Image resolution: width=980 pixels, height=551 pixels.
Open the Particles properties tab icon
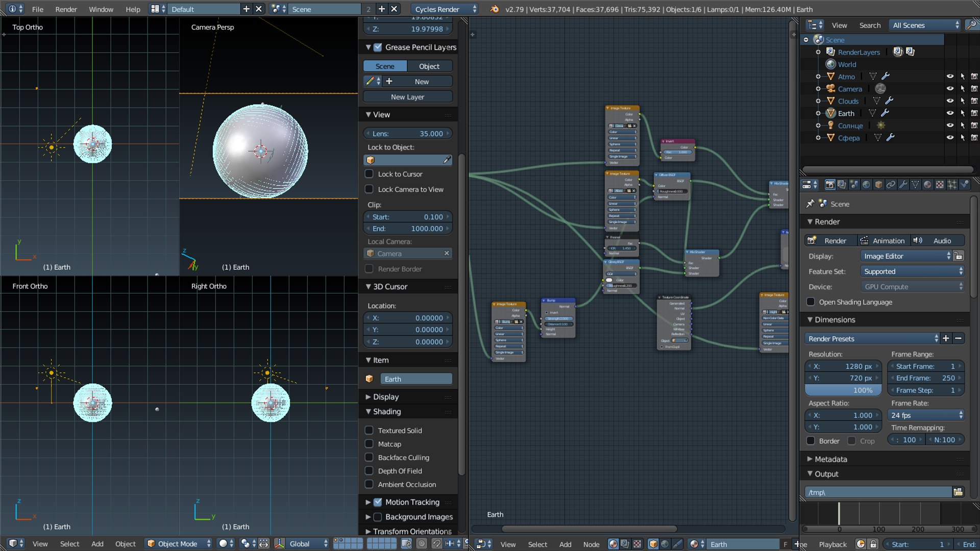(x=952, y=185)
